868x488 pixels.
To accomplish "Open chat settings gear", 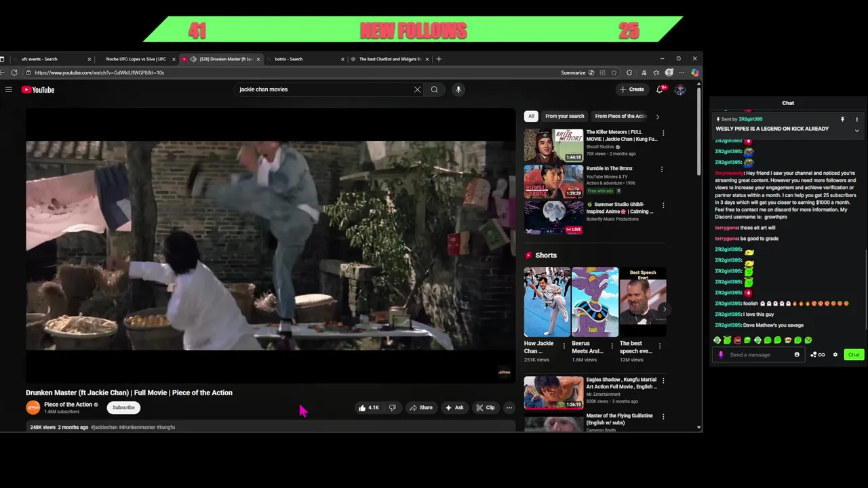I will coord(835,354).
